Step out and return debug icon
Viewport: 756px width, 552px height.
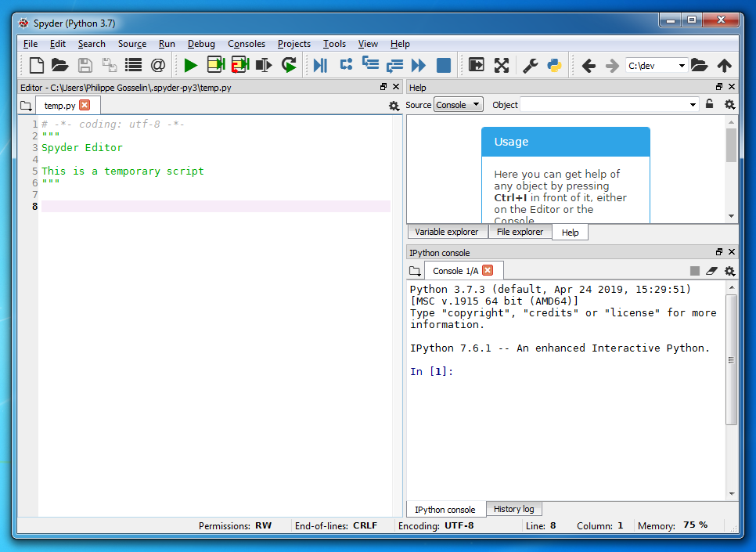point(394,65)
